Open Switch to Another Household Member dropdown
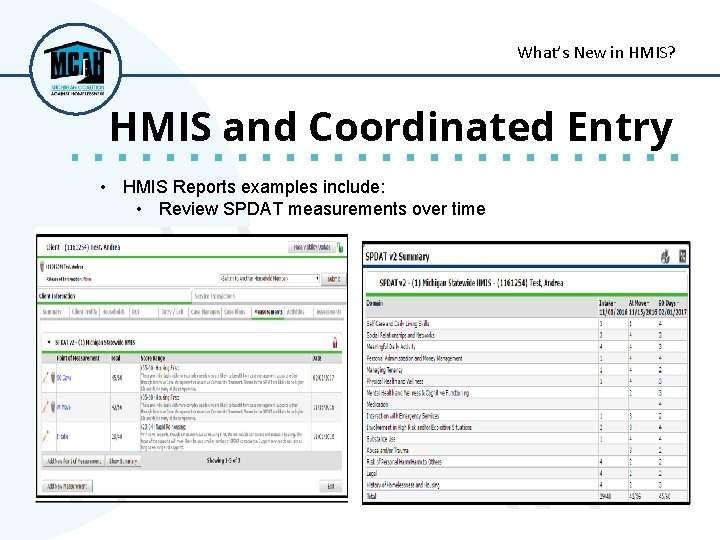Screen dimensions: 720x540 [269, 278]
